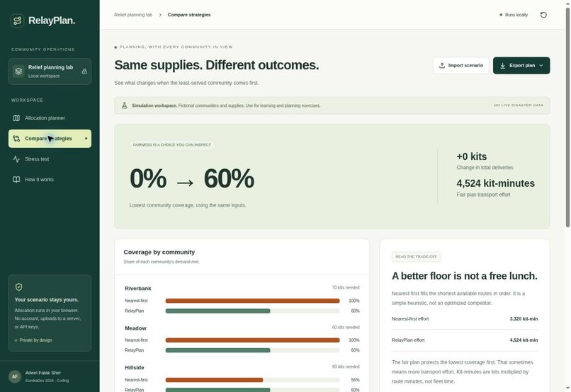Click the breadcrumb chevron separator
The image size is (571, 392).
point(160,15)
